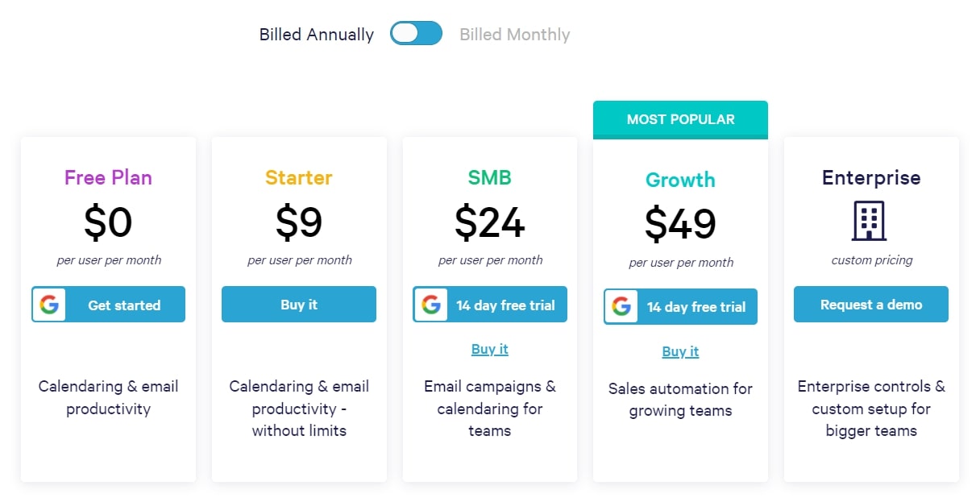This screenshot has width=980, height=498.
Task: Click the Billed Monthly label
Action: pyautogui.click(x=514, y=34)
